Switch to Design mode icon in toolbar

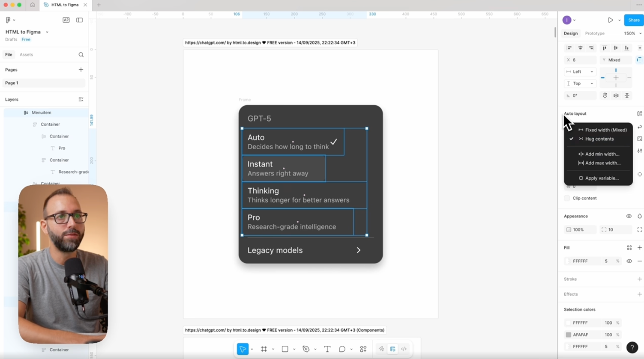point(392,349)
